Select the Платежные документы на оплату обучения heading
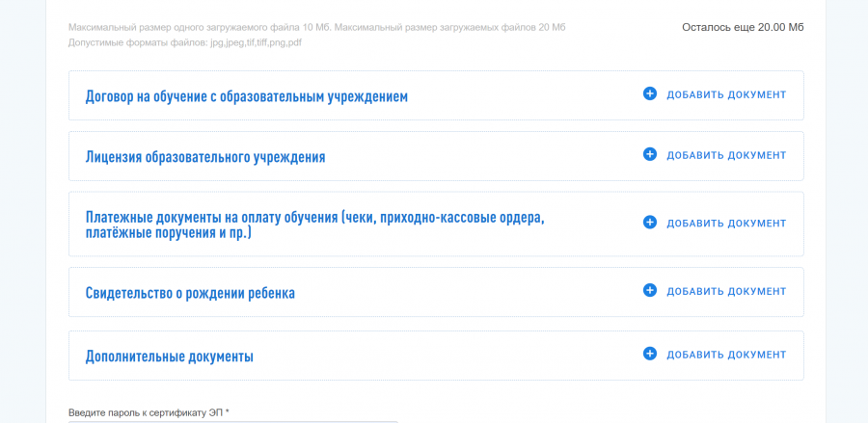This screenshot has width=868, height=423. [x=314, y=225]
